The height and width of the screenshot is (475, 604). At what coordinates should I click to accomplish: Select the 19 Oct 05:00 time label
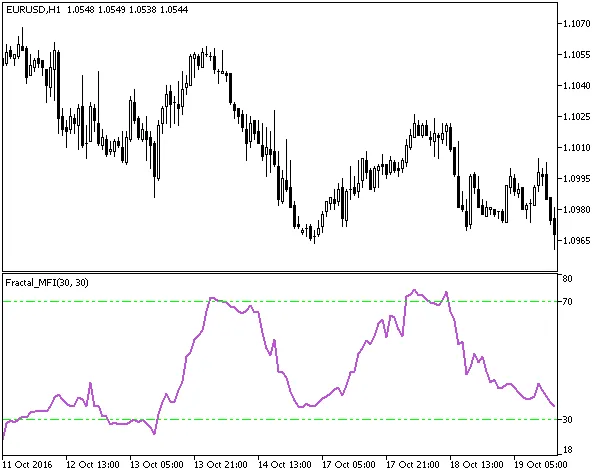point(542,465)
